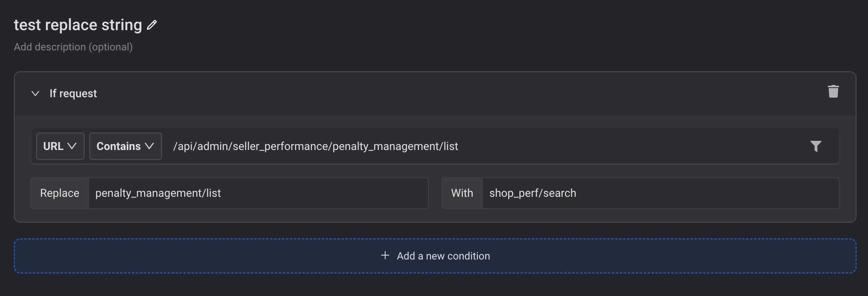The image size is (868, 296).
Task: Open the Contains operator dropdown
Action: 125,146
